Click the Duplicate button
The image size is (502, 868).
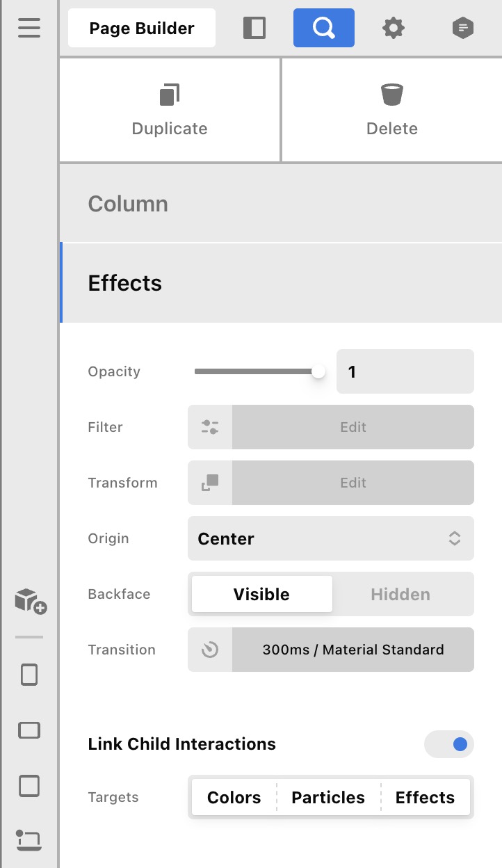point(170,110)
